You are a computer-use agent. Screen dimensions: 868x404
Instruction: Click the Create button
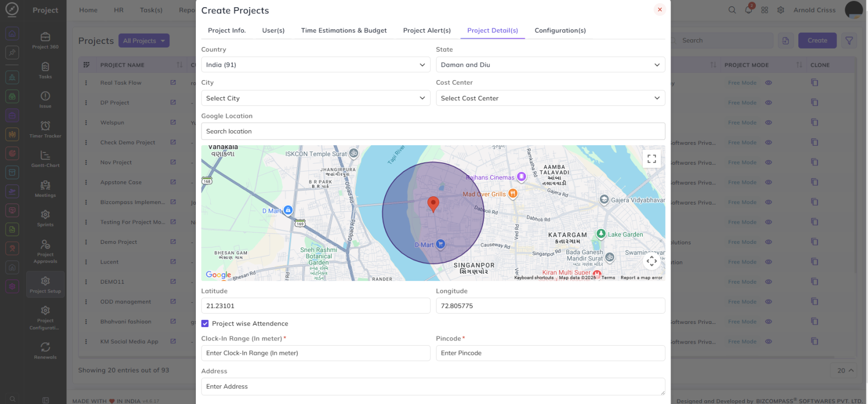click(817, 40)
